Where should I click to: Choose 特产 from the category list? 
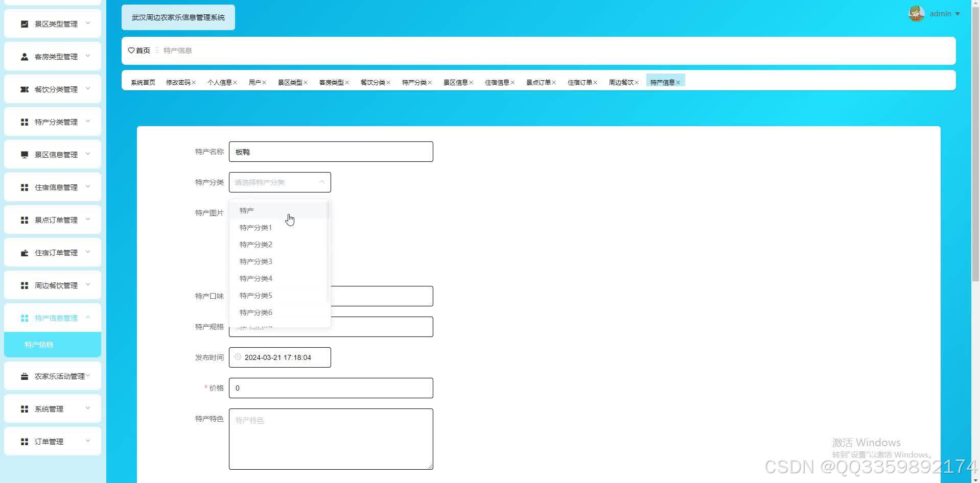[x=278, y=210]
